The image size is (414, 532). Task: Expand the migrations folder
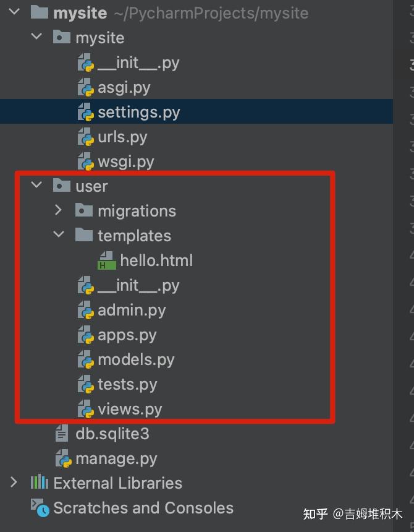58,210
